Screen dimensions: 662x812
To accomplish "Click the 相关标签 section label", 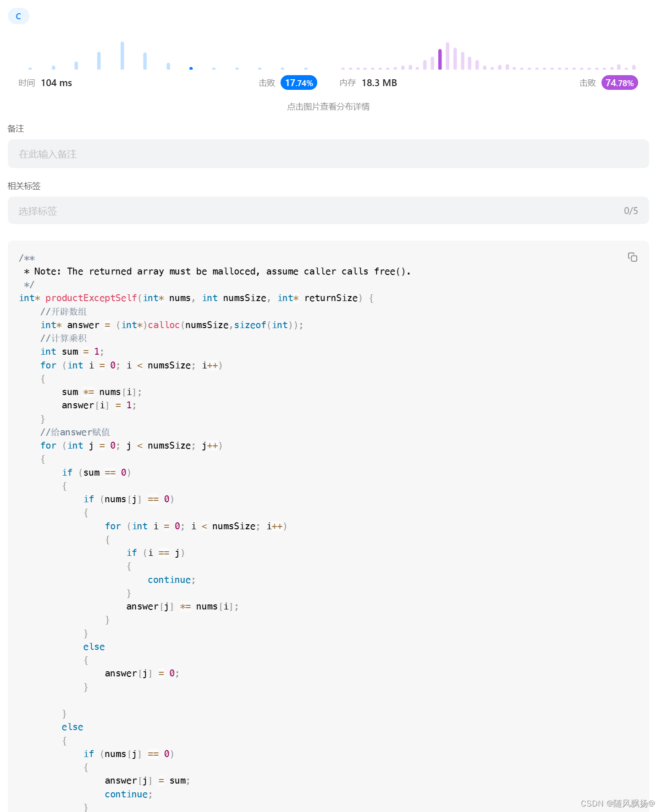I will click(x=24, y=186).
